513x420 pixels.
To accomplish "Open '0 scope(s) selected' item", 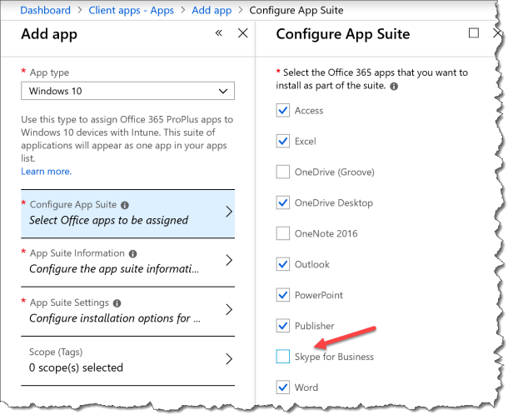I will [76, 367].
